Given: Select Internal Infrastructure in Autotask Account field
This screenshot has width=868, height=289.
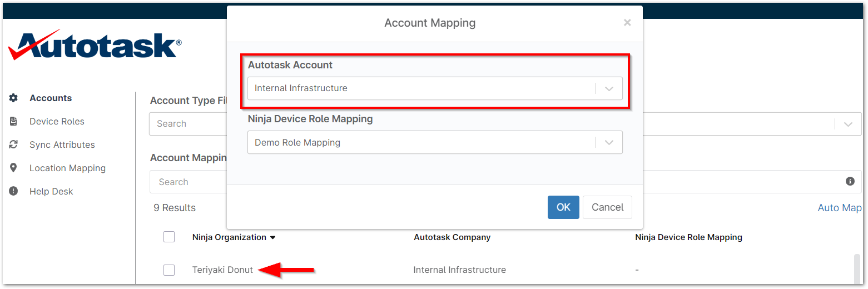Looking at the screenshot, I should 435,88.
